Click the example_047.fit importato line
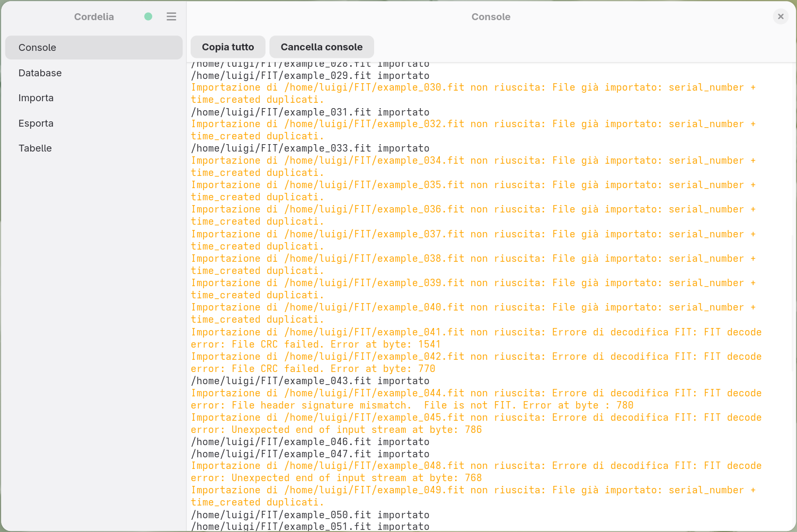Screen dimensions: 797x532 [x=311, y=454]
